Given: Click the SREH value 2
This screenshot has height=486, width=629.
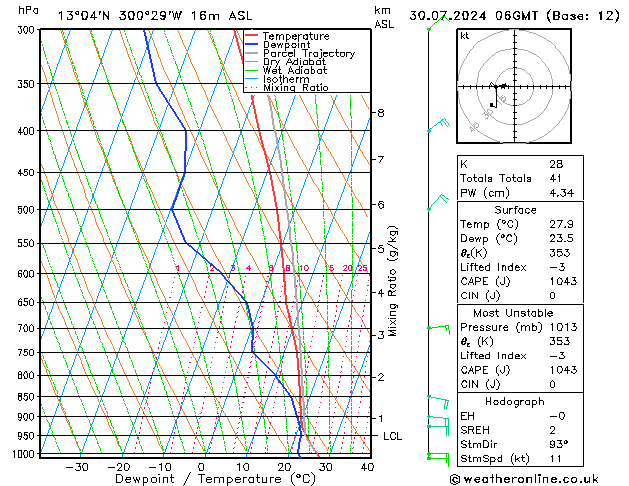Looking at the screenshot, I should [553, 430].
